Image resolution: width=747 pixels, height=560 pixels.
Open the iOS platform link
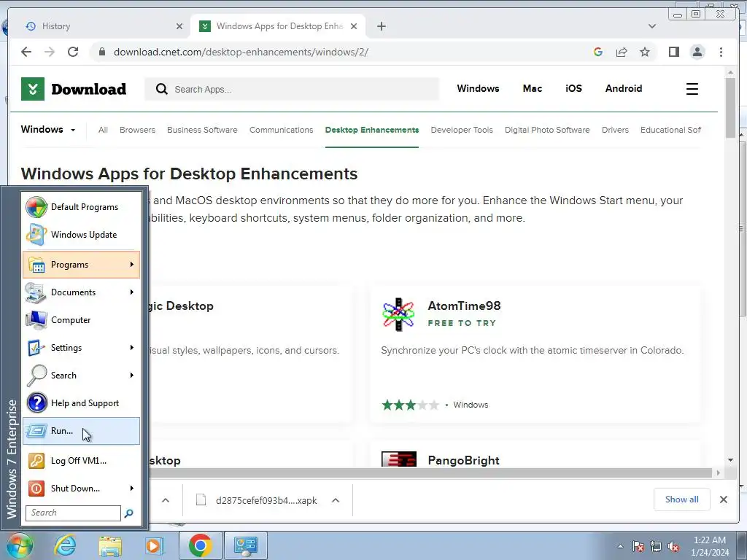point(573,88)
